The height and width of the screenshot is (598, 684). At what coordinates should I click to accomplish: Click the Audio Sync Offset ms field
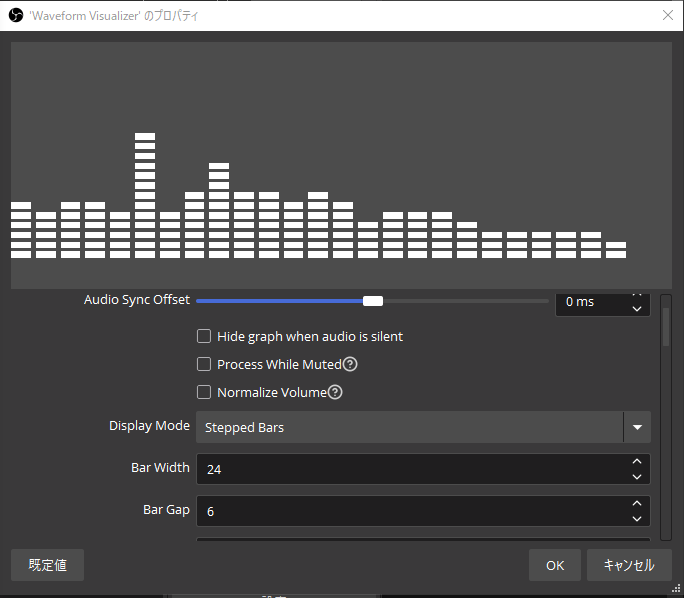pos(590,302)
